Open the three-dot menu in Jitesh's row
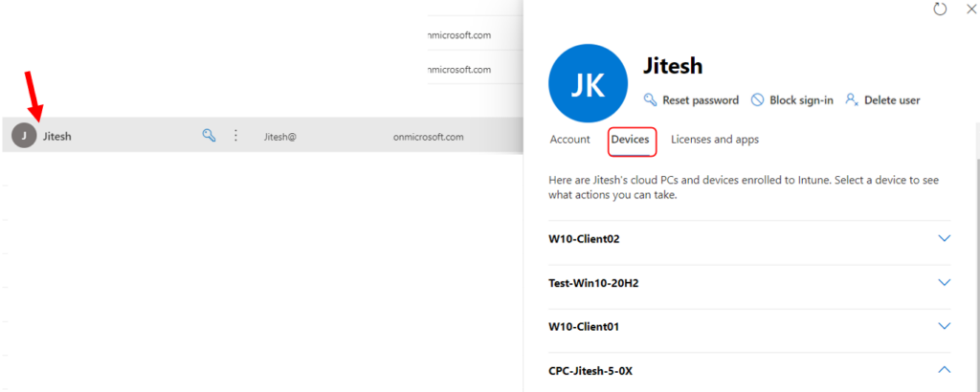Viewport: 980px width, 392px height. (235, 136)
